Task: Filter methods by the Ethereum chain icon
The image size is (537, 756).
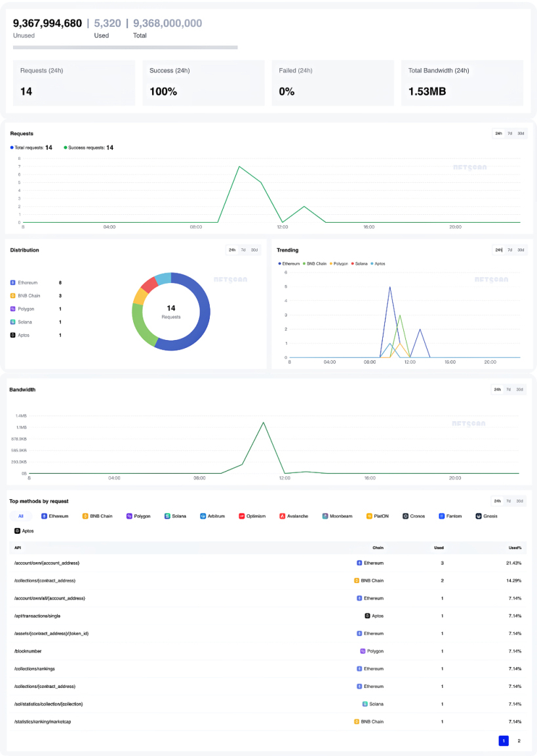Action: [44, 516]
